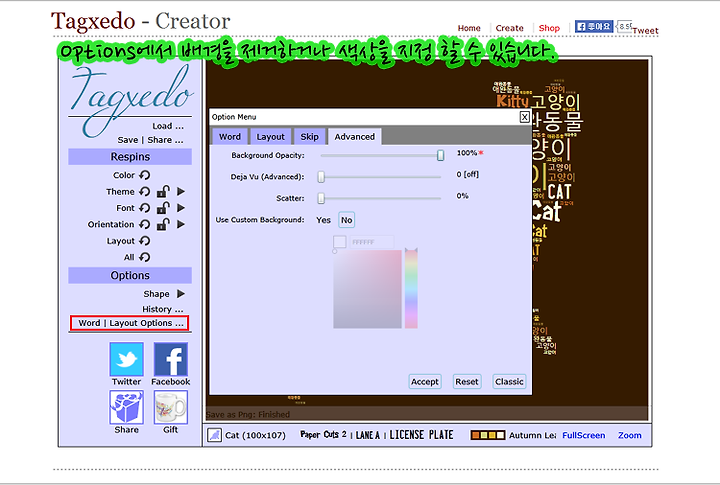
Task: Click the Tweet button
Action: click(x=645, y=31)
